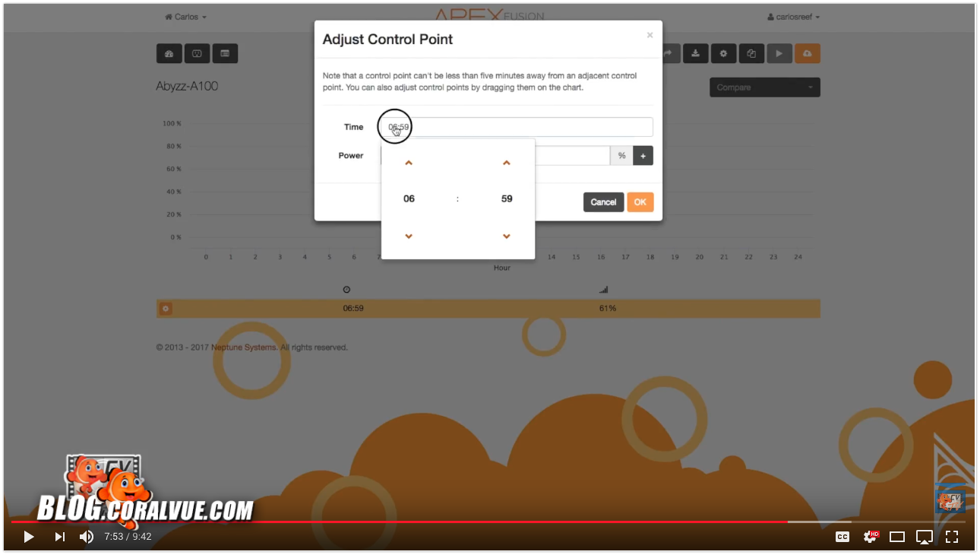Open YouTube settings gear icon

870,537
